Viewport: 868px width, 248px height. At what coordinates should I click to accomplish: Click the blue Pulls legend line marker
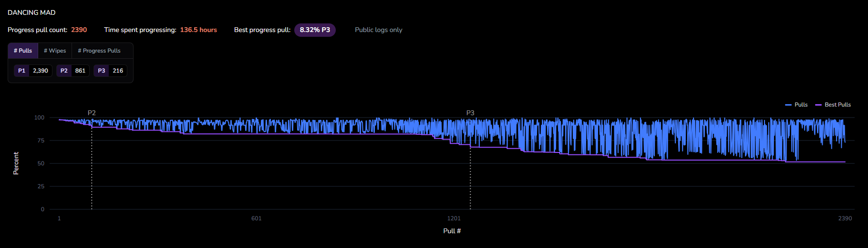[788, 105]
